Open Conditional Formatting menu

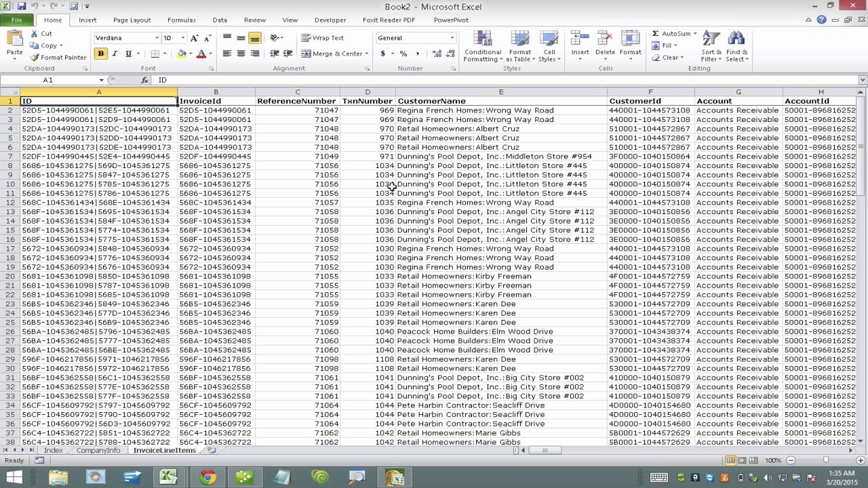click(483, 46)
